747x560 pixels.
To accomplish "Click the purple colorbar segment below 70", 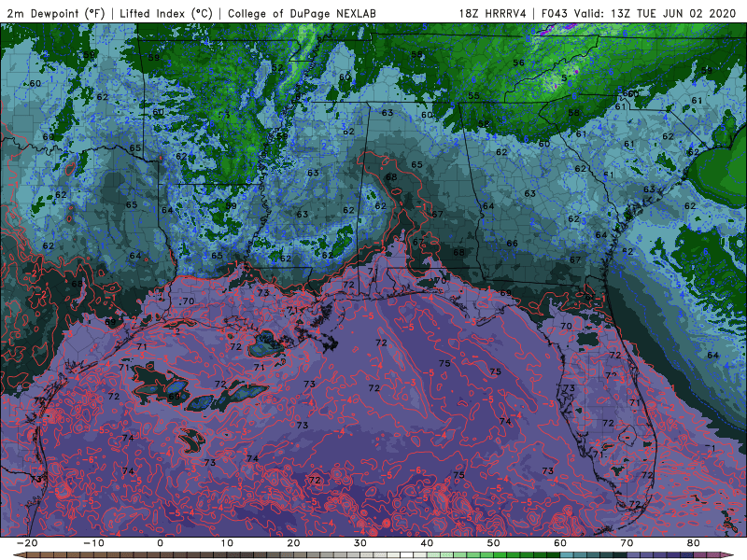I will [634, 555].
